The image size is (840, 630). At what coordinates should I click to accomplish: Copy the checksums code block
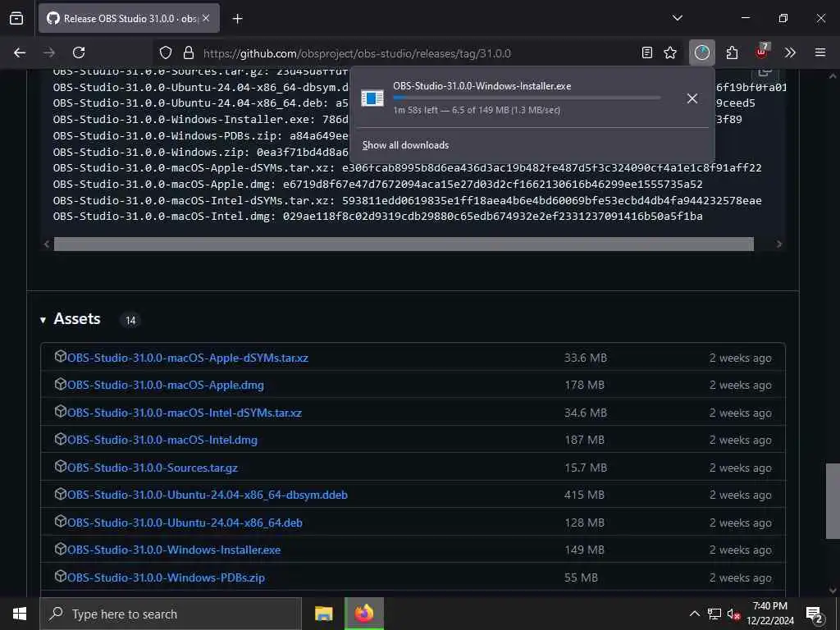[x=765, y=72]
